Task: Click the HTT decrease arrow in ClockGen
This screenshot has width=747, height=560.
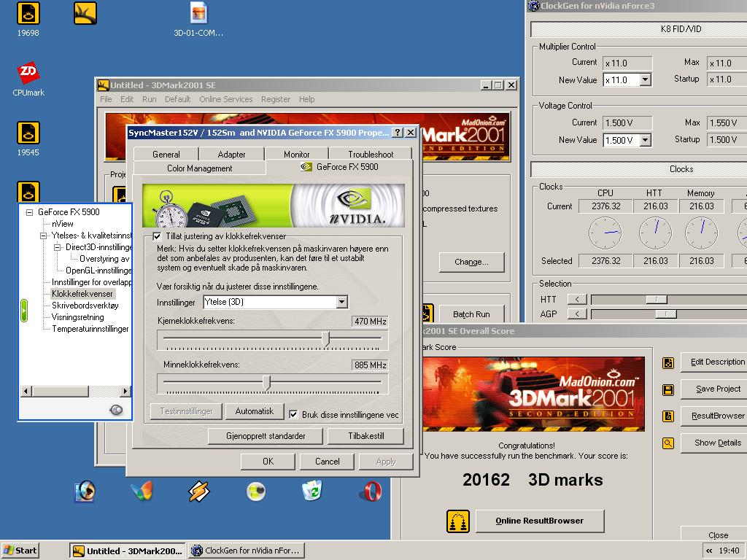Action: (x=577, y=300)
